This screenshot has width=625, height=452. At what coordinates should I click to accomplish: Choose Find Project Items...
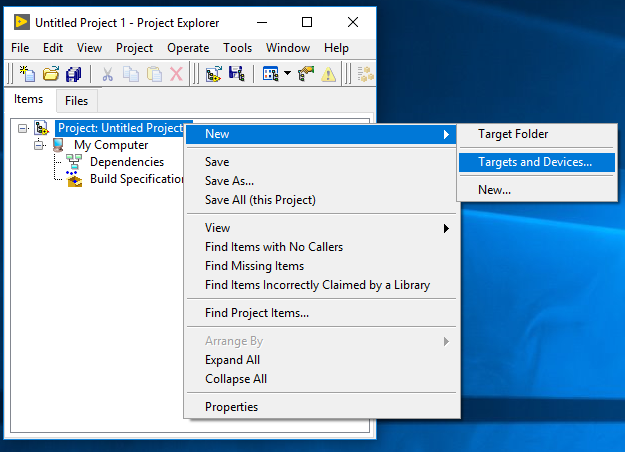click(x=321, y=313)
